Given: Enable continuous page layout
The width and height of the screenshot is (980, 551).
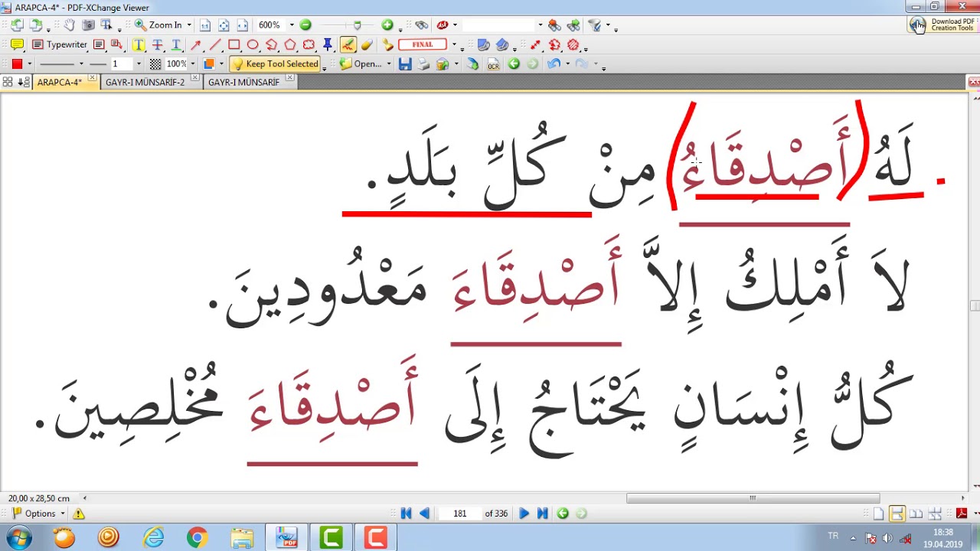Looking at the screenshot, I should click(x=897, y=514).
